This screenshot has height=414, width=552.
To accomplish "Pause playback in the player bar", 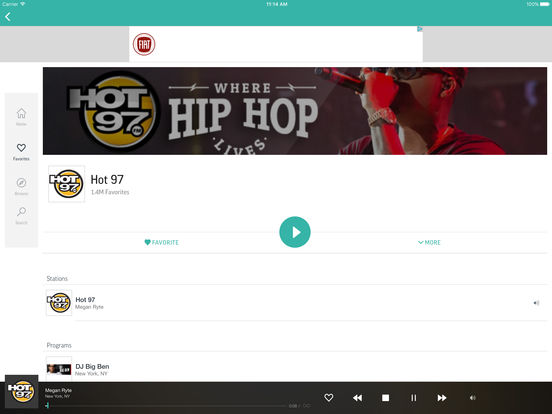I will click(x=414, y=398).
